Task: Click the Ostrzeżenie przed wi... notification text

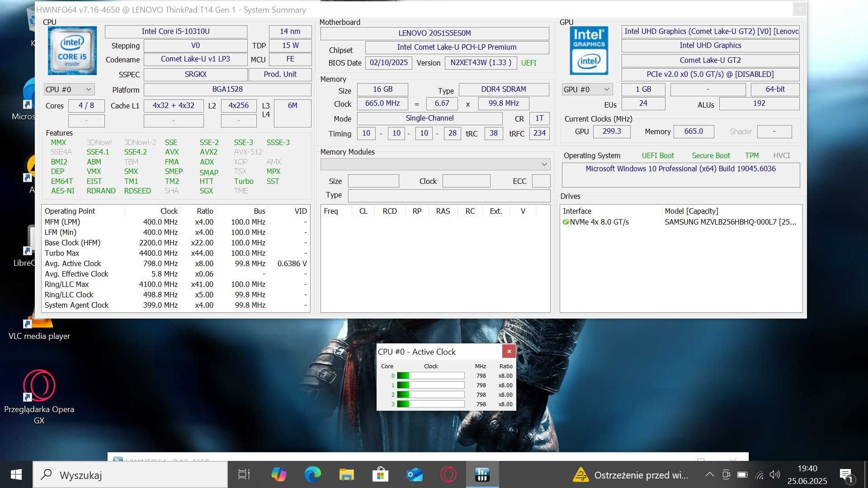Action: pyautogui.click(x=641, y=475)
